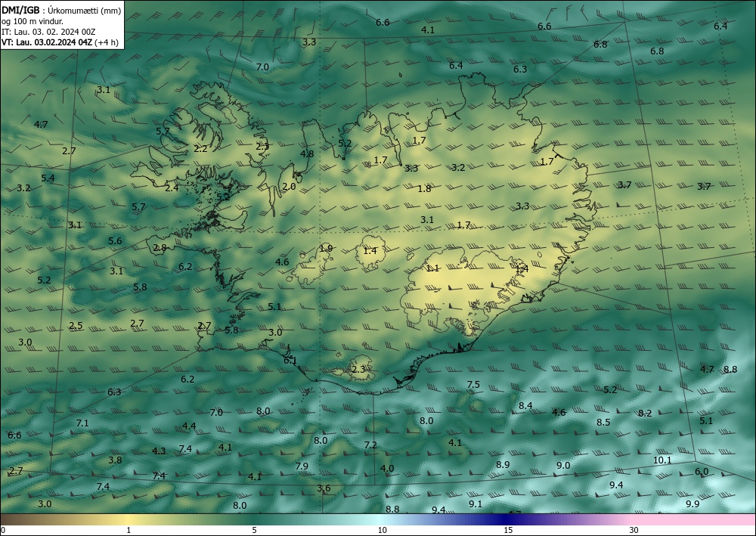Click the map value '8.2'

pos(645,413)
